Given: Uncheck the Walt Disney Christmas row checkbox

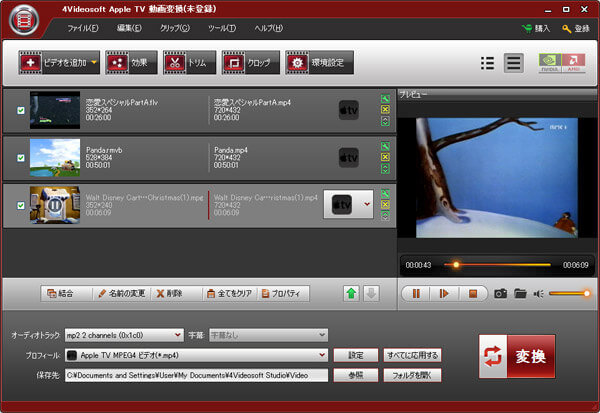Looking at the screenshot, I should [x=21, y=205].
